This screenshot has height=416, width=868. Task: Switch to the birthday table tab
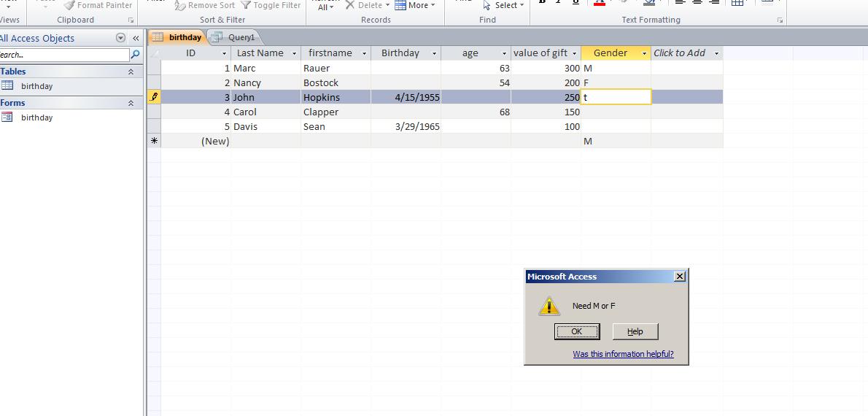(178, 37)
